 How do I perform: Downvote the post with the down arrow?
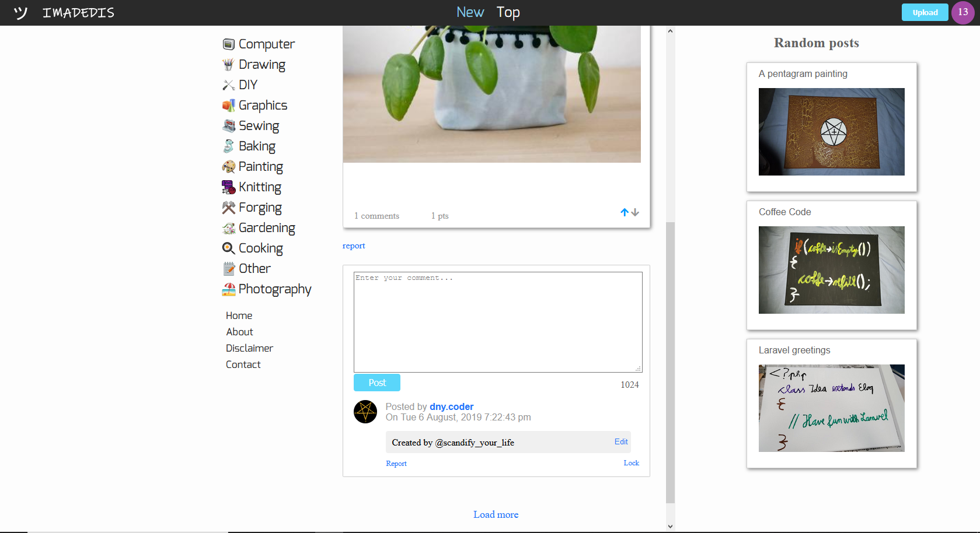tap(635, 212)
